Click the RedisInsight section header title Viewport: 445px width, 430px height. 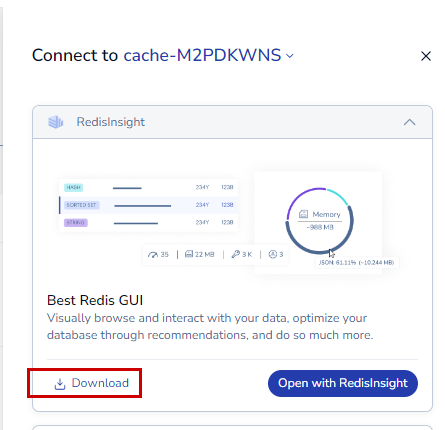[111, 122]
